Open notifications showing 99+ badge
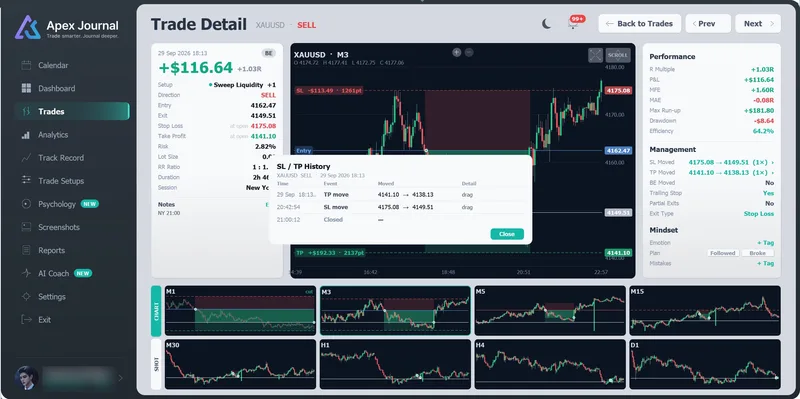Image resolution: width=800 pixels, height=399 pixels. click(x=574, y=23)
